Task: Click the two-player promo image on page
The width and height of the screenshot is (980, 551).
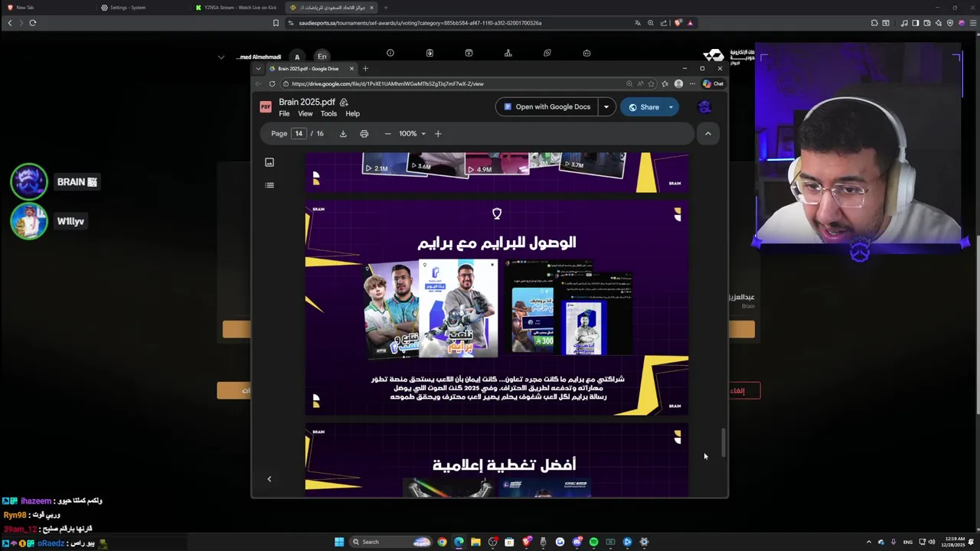Action: click(391, 310)
